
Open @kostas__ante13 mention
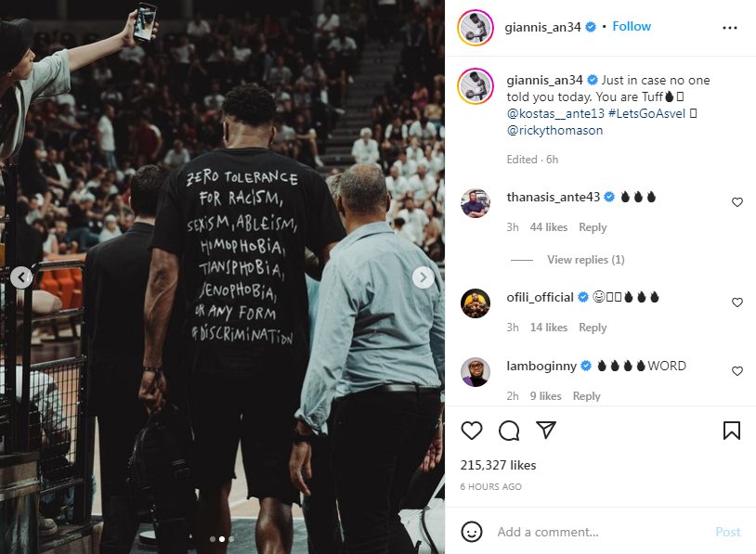tap(555, 114)
